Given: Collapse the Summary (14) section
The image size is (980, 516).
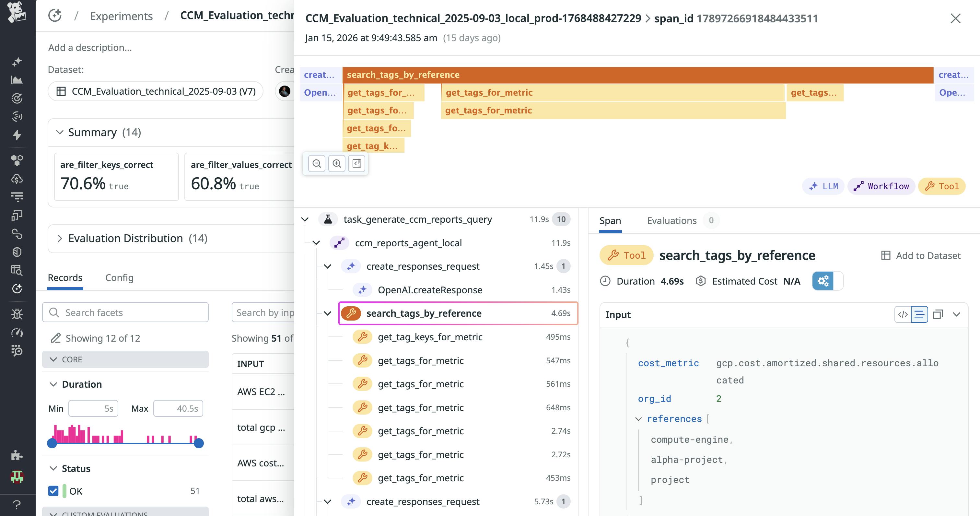Looking at the screenshot, I should coord(59,133).
